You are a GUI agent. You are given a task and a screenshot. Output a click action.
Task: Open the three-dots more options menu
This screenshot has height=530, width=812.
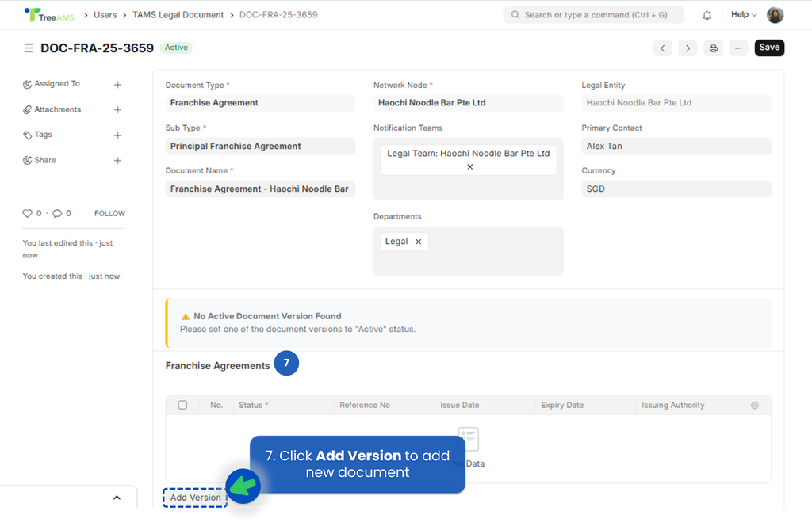[738, 48]
